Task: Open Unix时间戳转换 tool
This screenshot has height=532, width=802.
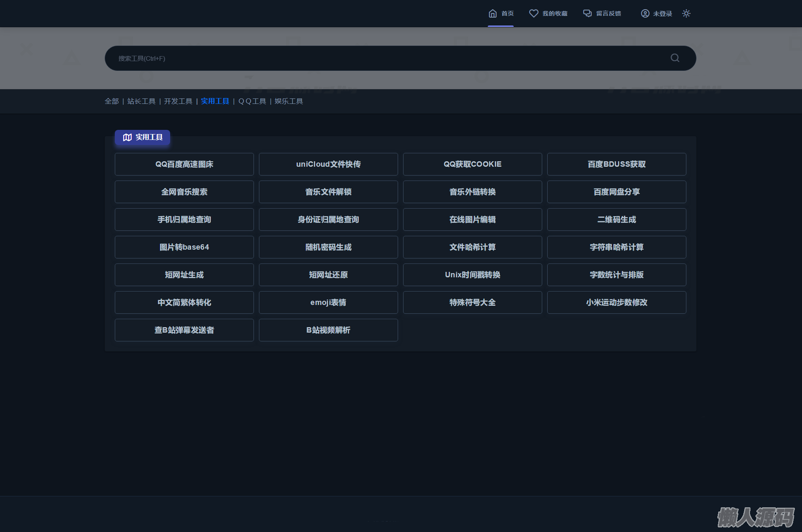Action: point(472,275)
